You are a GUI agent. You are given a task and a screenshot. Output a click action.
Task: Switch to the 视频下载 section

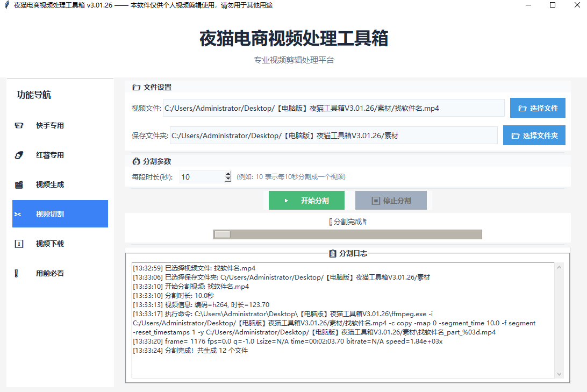point(60,243)
